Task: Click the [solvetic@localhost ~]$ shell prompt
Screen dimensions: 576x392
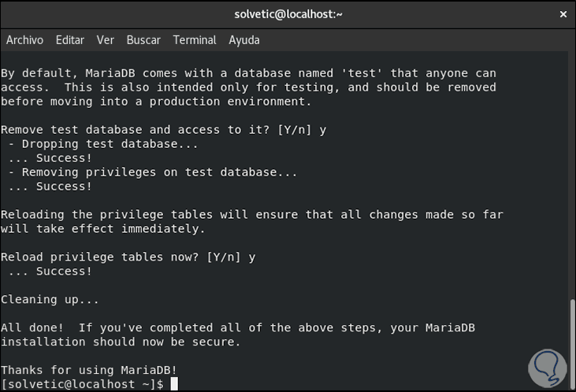Action: tap(82, 384)
